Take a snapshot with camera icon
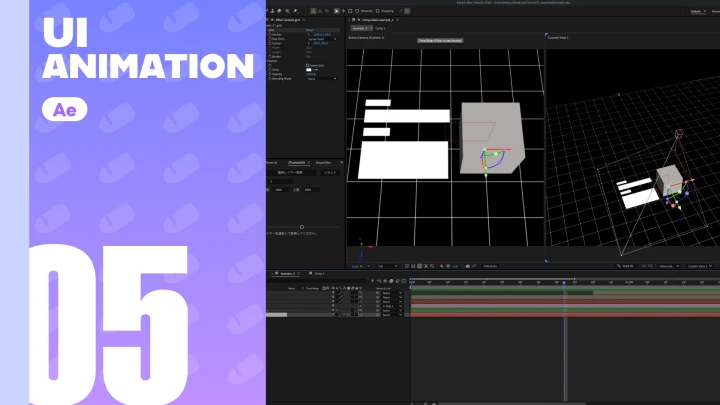This screenshot has width=720, height=405. tap(467, 266)
